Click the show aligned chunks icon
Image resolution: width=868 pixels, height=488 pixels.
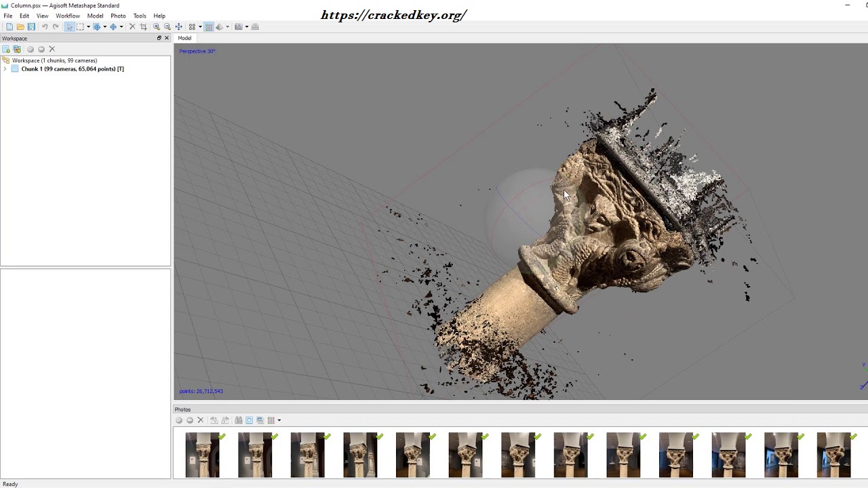click(x=255, y=26)
